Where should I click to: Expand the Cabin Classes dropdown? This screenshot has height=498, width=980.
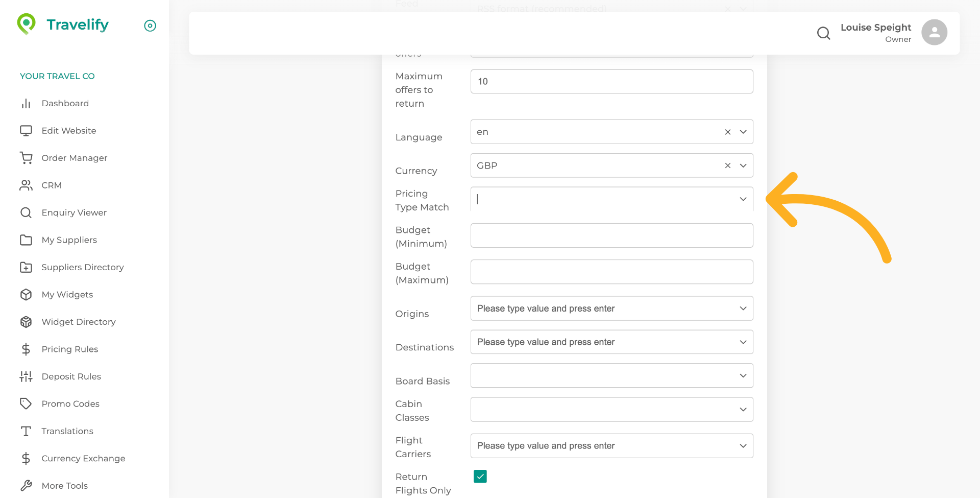(x=743, y=409)
